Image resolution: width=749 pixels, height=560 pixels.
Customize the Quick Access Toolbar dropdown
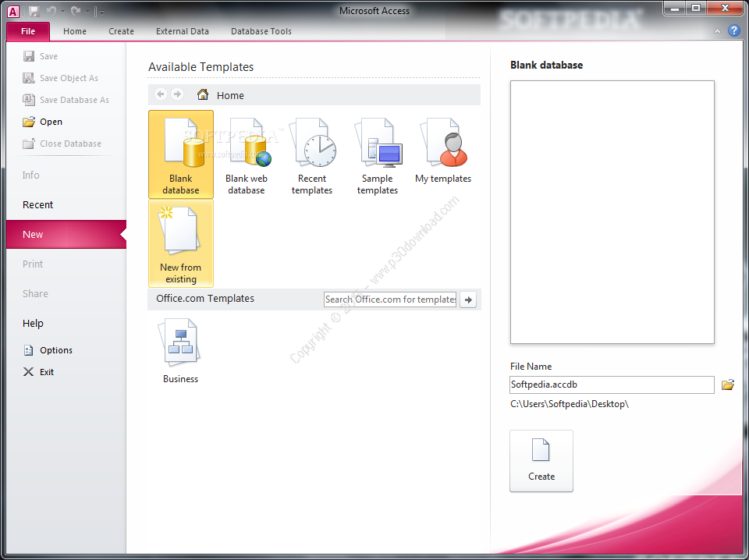[x=100, y=12]
